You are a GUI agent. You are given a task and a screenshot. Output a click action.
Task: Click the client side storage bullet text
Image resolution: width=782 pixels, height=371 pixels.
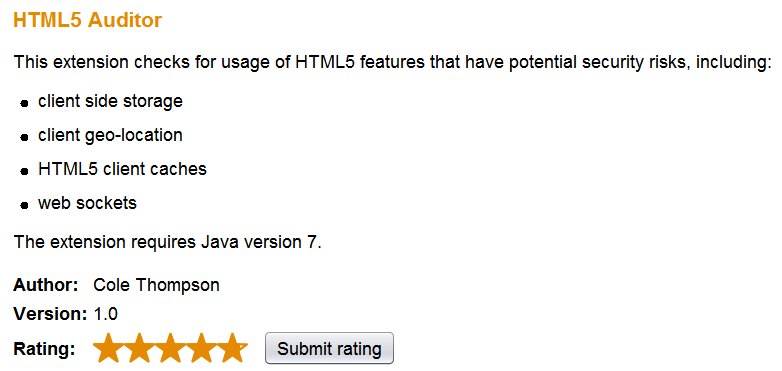[110, 101]
